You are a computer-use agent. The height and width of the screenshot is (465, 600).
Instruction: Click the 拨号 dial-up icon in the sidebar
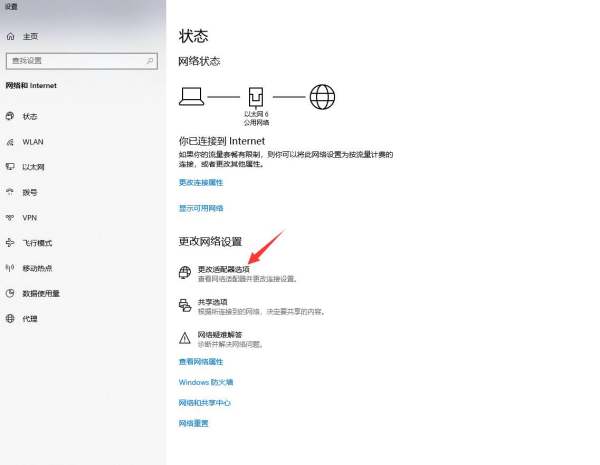[x=10, y=192]
